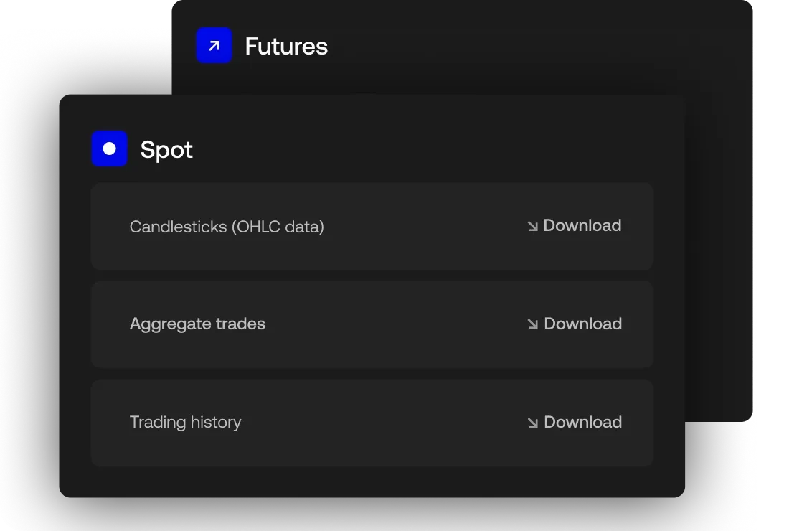Click empty middle area of Trading history row
Viewport: 812px width, 531px height.
(x=380, y=423)
